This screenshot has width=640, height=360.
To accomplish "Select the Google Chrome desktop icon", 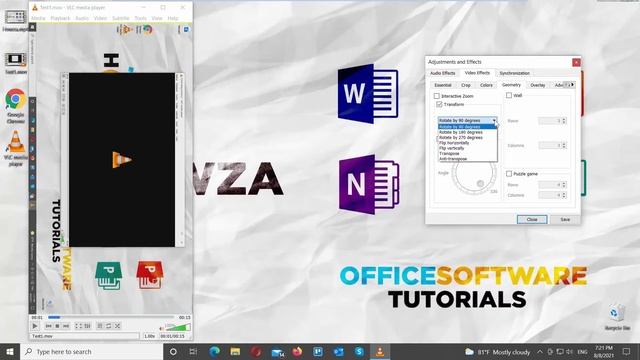I will coord(16,106).
